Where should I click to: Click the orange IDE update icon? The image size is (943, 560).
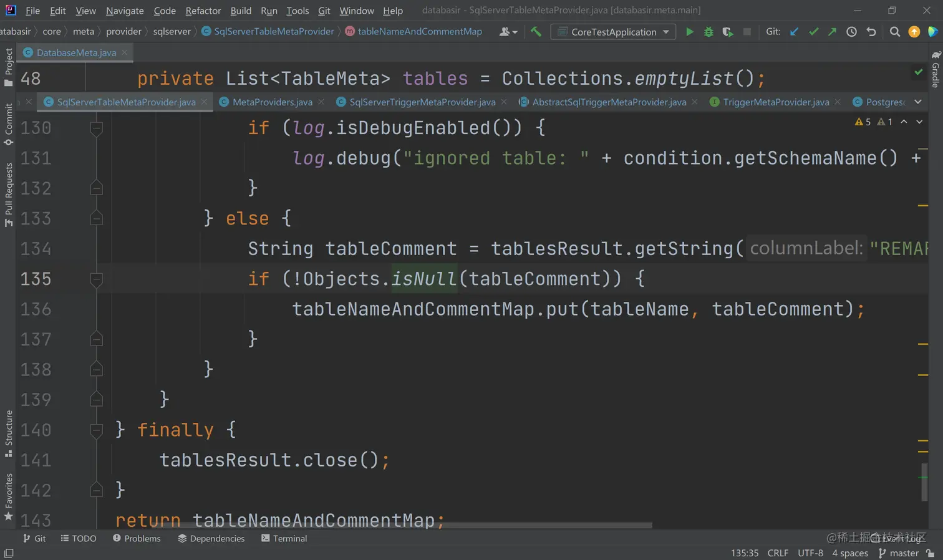tap(914, 32)
